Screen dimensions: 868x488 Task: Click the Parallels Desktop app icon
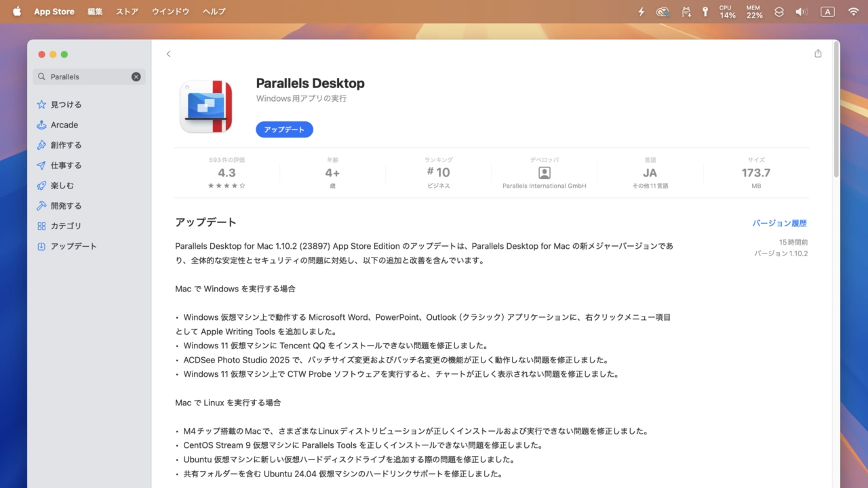coord(206,106)
